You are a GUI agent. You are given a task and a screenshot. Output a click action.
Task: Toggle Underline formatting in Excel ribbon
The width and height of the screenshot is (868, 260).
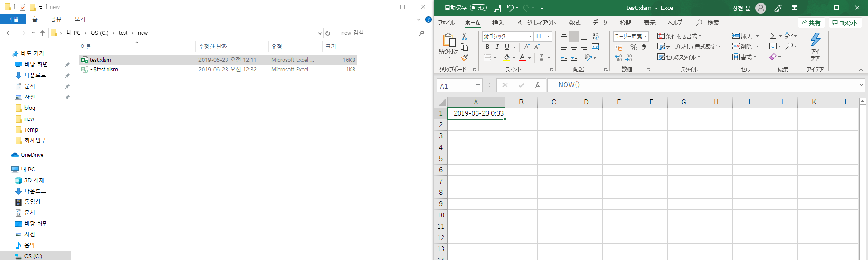pyautogui.click(x=507, y=47)
